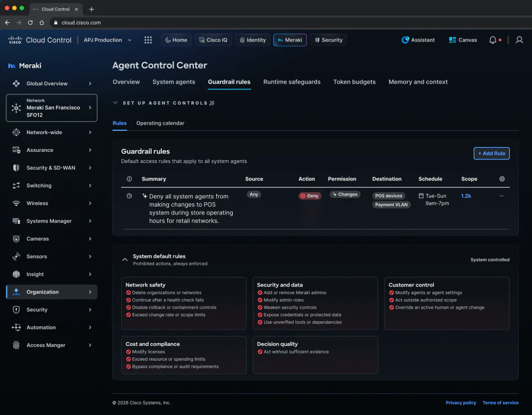The image size is (532, 415).
Task: Open the user profile icon
Action: (x=519, y=40)
